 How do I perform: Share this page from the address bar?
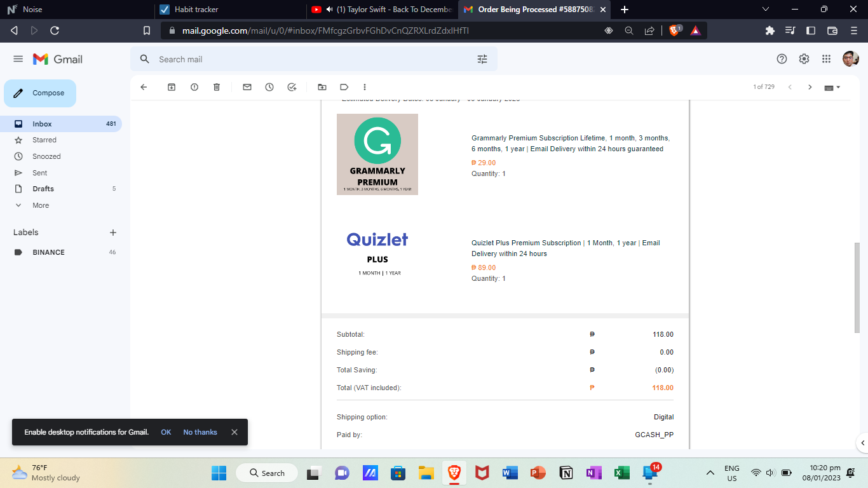(649, 30)
